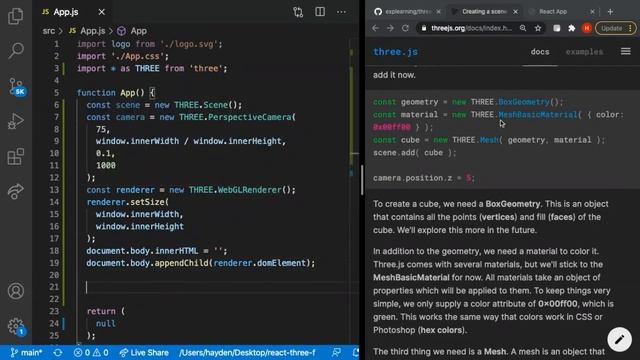Click the browser Back arrow
Viewport: 640px width, 360px height.
pos(376,28)
